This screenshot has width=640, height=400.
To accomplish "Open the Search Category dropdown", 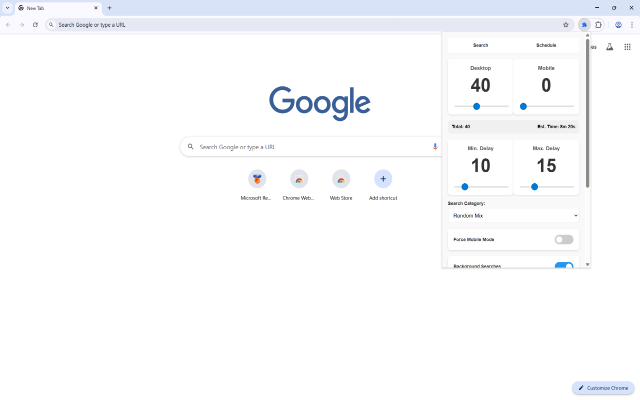I will click(x=513, y=216).
